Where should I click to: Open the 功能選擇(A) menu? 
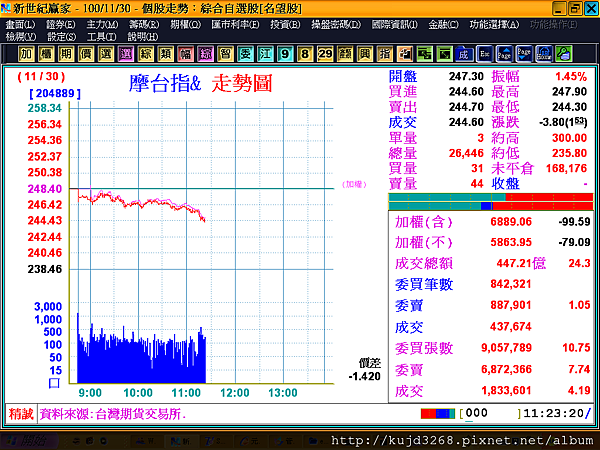pyautogui.click(x=494, y=25)
